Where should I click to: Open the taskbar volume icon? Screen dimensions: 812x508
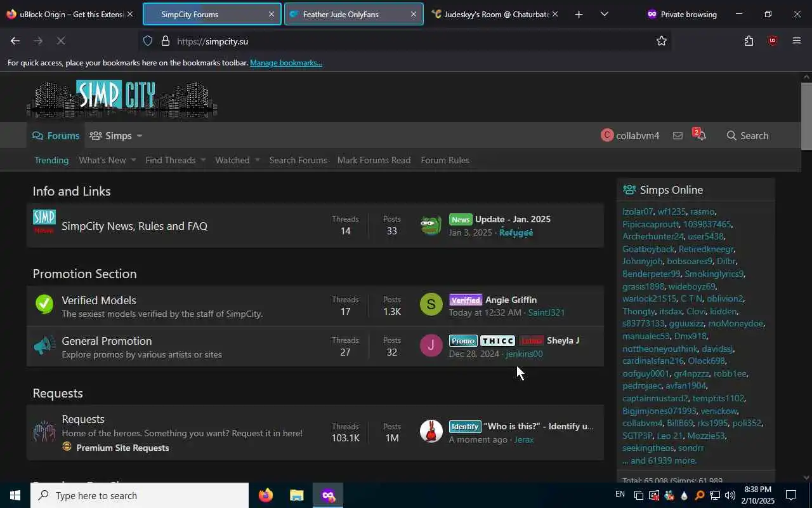730,495
